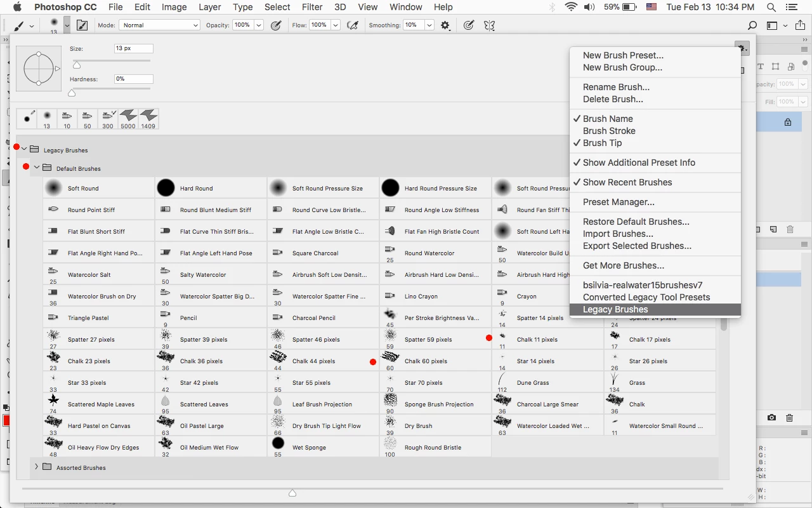Select recent brush with size 300
The width and height of the screenshot is (812, 508).
point(108,118)
